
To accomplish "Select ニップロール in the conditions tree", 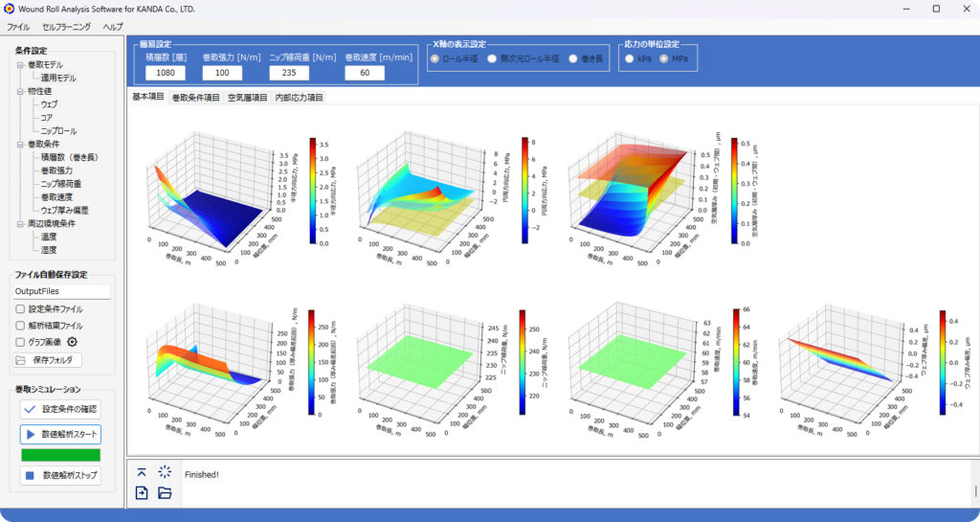I will 58,130.
